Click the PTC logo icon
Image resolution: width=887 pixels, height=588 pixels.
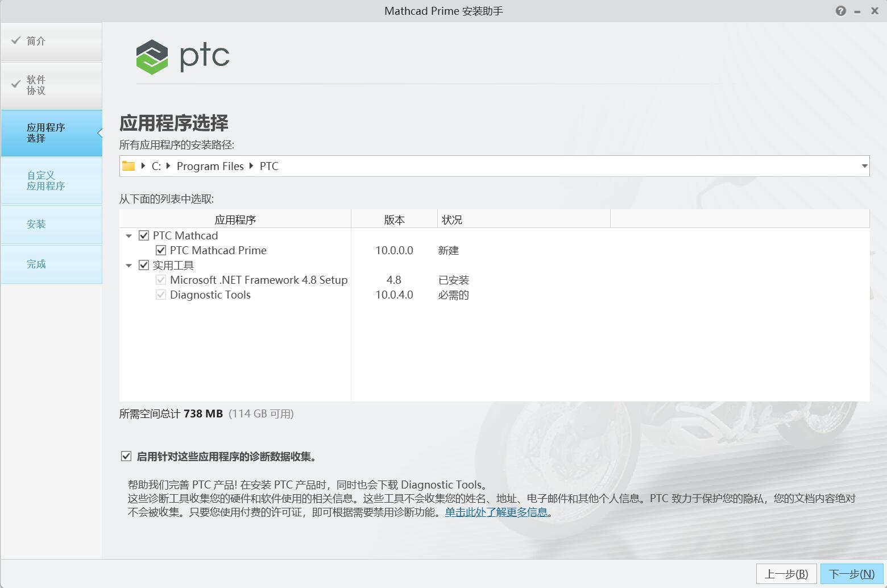click(151, 55)
